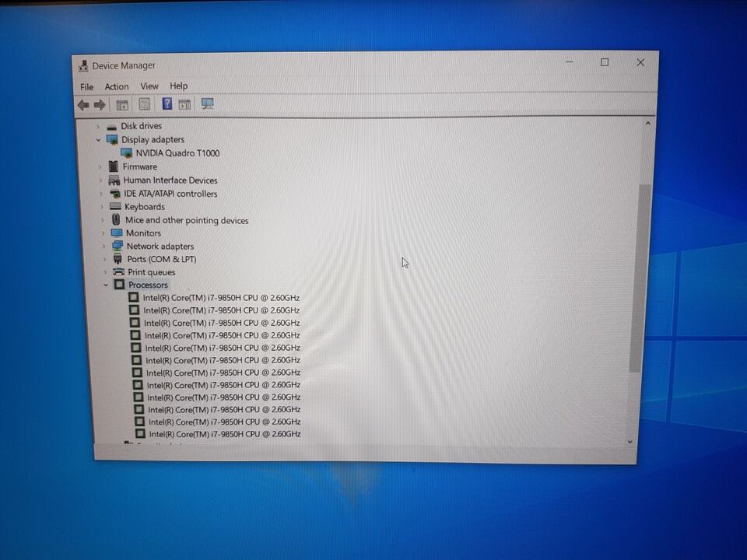Select the Monitors category icon
Screen dimensions: 747x560
click(x=117, y=233)
